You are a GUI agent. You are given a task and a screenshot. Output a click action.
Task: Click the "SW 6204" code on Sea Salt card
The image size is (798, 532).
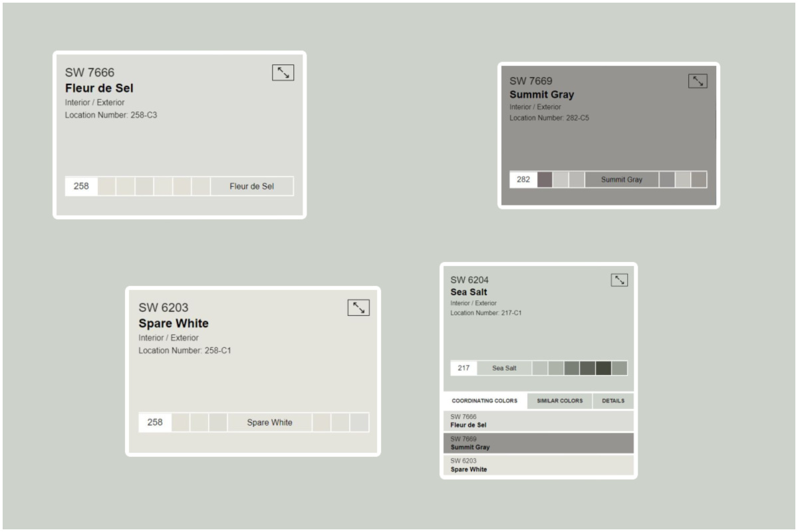point(469,280)
